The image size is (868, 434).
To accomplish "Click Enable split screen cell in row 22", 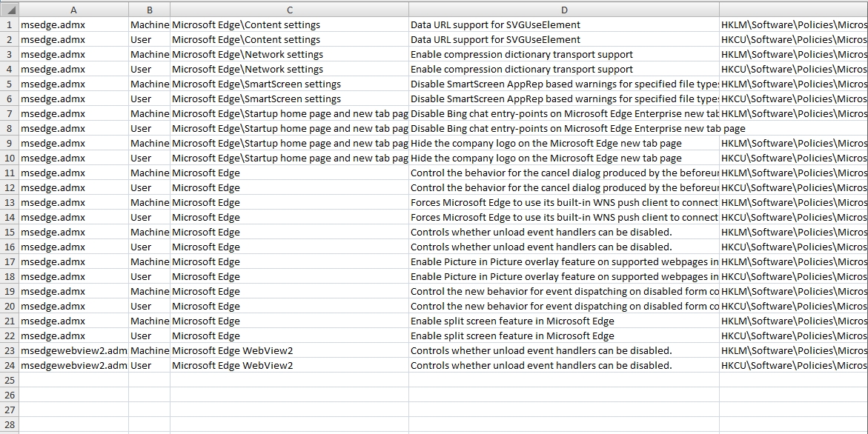I will [x=564, y=335].
